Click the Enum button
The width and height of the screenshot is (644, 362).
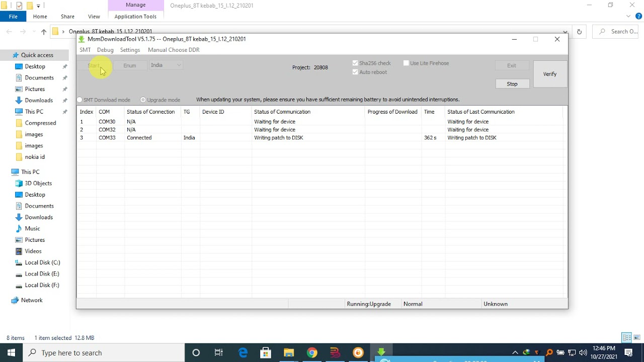(130, 65)
